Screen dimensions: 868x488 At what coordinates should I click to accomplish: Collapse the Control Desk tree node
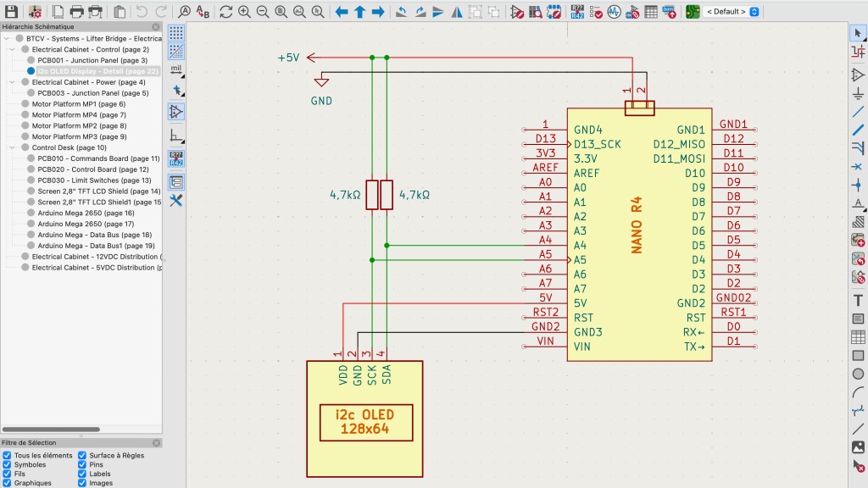pos(12,147)
